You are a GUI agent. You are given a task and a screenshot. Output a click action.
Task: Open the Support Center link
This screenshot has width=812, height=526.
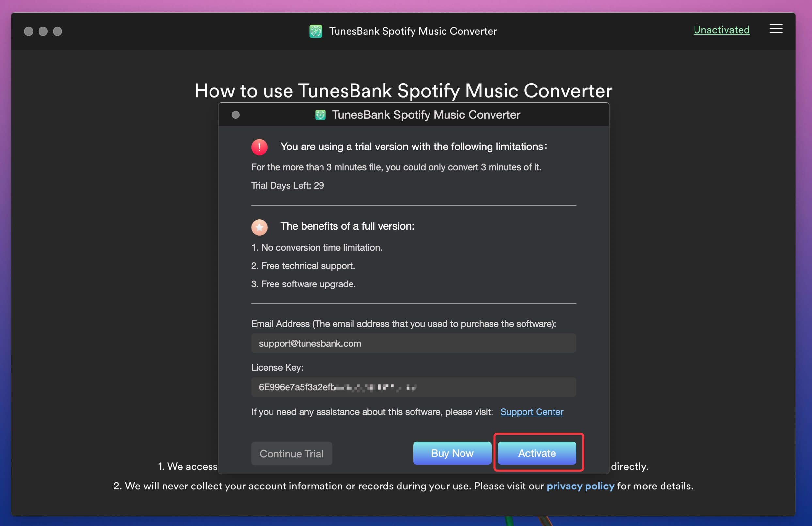pos(531,412)
